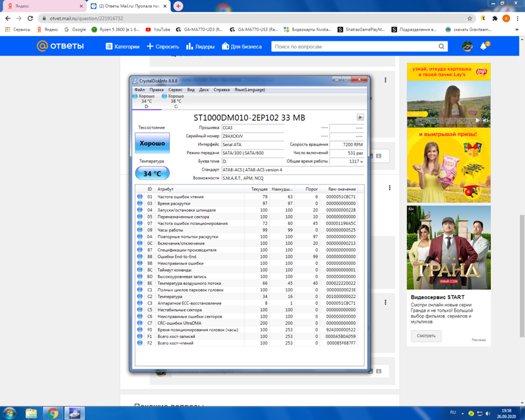
Task: Select the D: drive status tab
Action: [146, 101]
